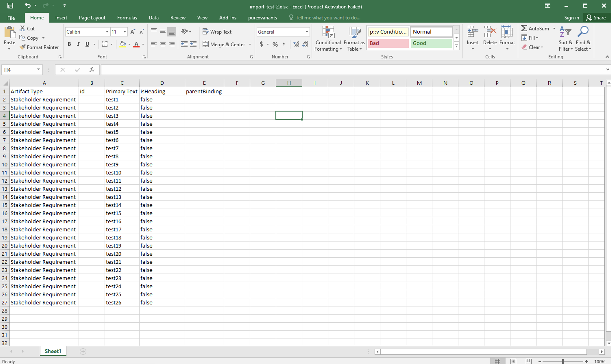Click the Increase Indent icon
Image resolution: width=611 pixels, height=364 pixels.
point(193,44)
